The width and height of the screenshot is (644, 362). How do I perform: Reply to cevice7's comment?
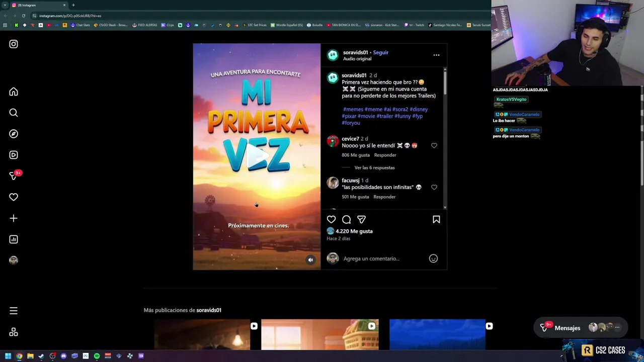385,155
